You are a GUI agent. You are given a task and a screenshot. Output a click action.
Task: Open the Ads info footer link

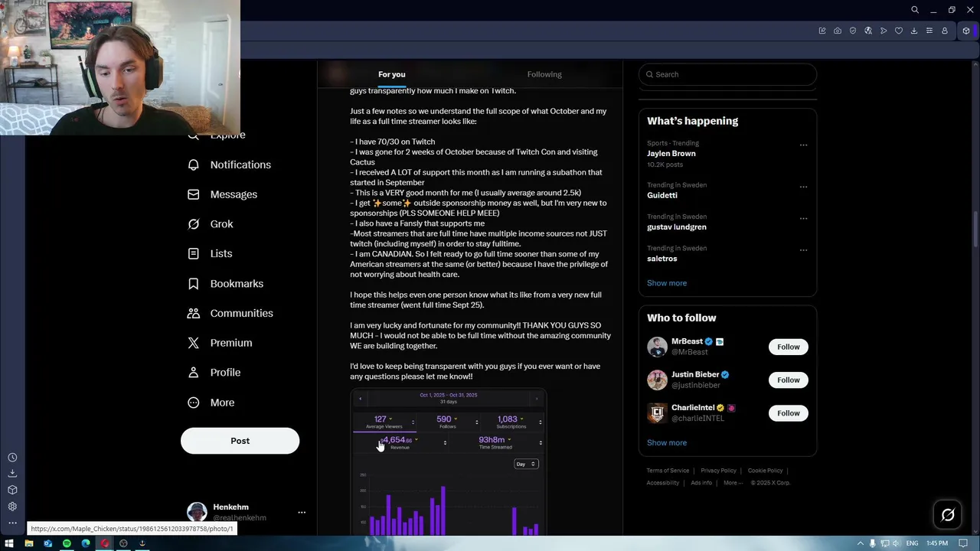tap(701, 483)
